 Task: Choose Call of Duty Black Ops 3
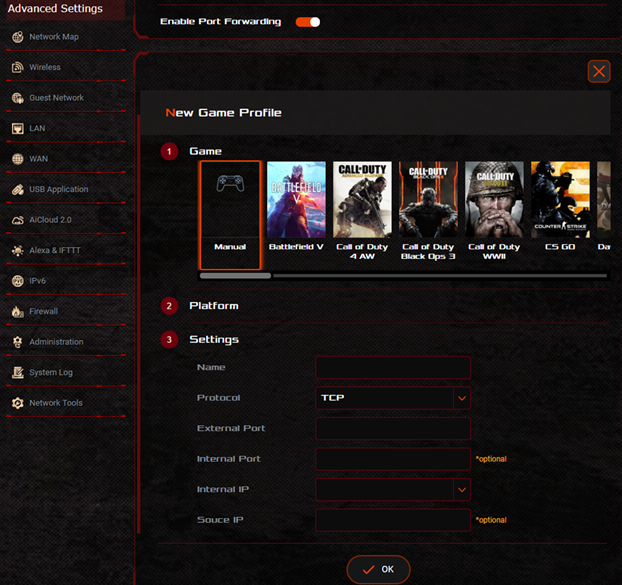pyautogui.click(x=428, y=199)
